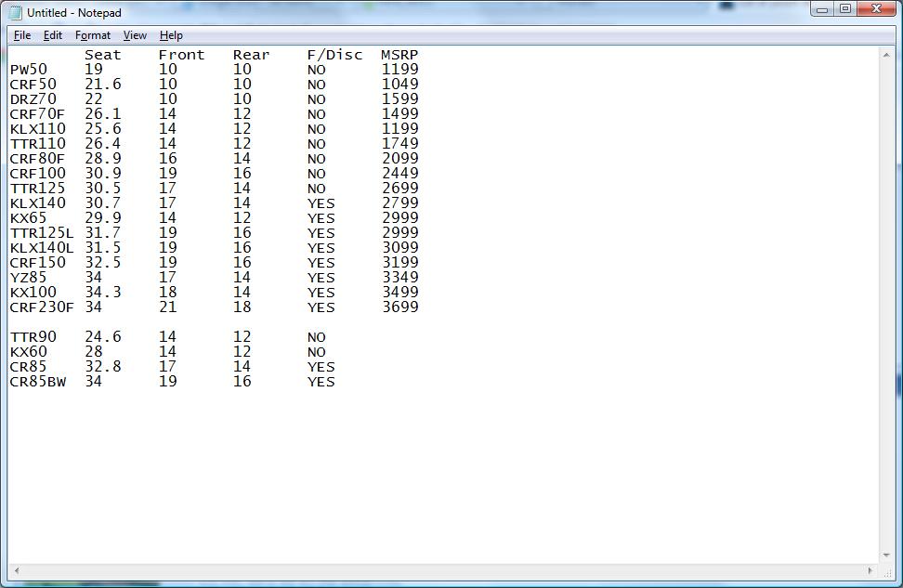Click the MSRP value '2449'
This screenshot has height=588, width=903.
pos(399,174)
